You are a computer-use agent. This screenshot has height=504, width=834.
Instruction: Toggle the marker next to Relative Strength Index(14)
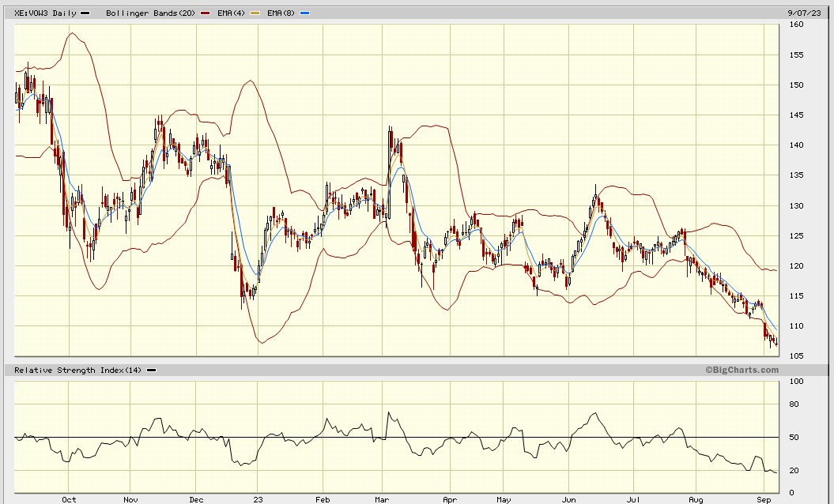[153, 370]
